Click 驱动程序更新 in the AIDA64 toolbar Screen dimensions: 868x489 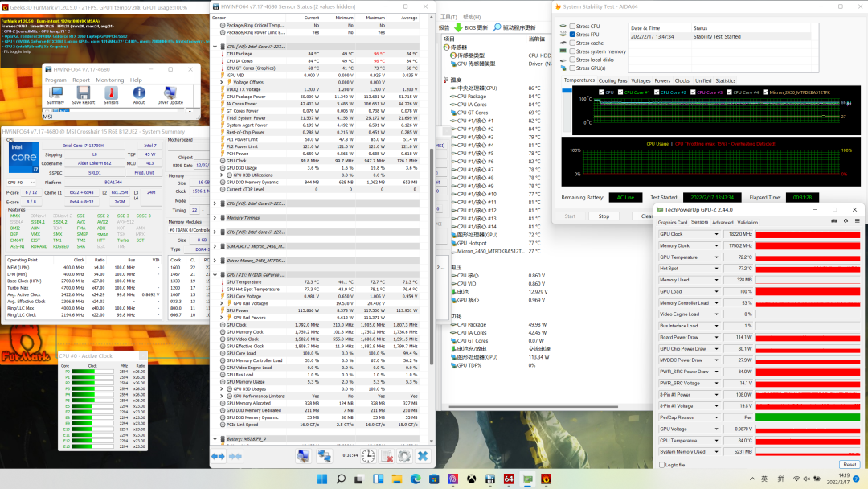click(x=514, y=27)
